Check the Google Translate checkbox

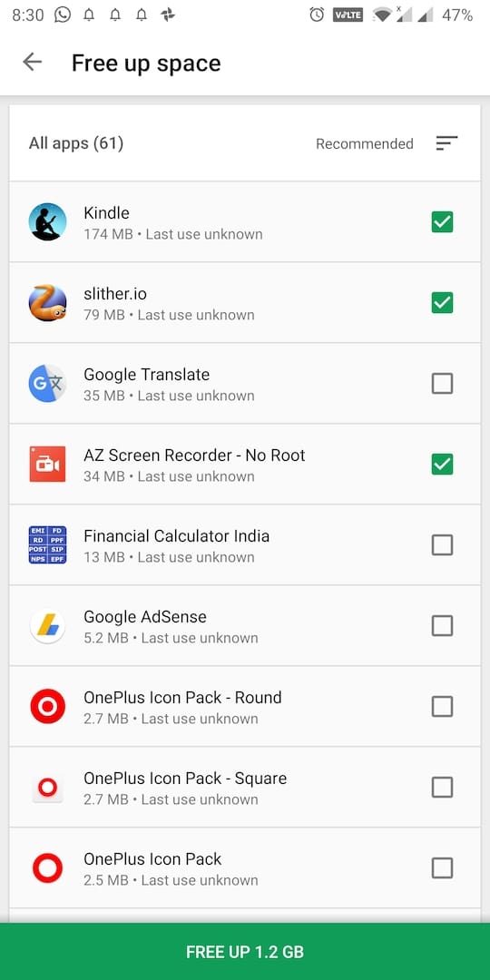(442, 383)
